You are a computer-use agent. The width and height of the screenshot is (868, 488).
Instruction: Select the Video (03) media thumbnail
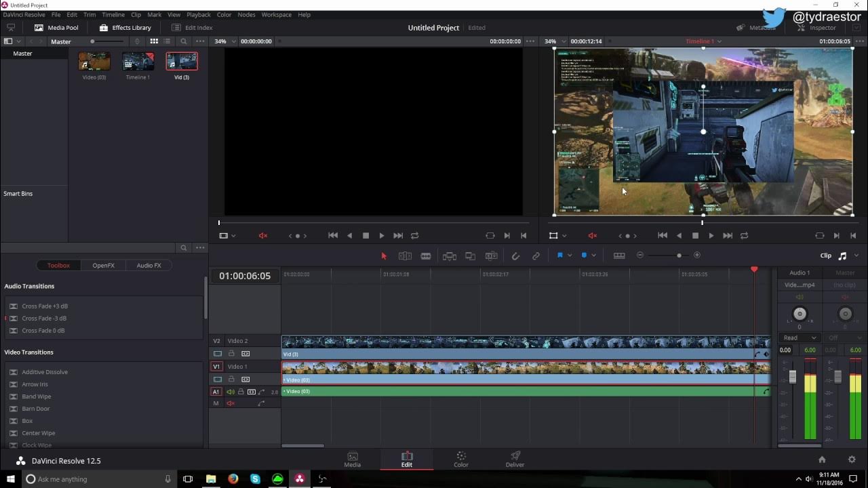pos(94,62)
